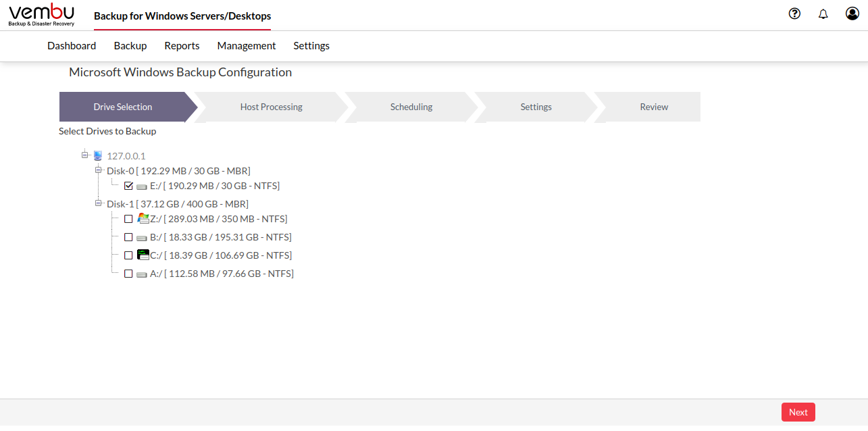The width and height of the screenshot is (868, 431).
Task: Uncheck the E:/ drive checkbox
Action: pyautogui.click(x=128, y=186)
